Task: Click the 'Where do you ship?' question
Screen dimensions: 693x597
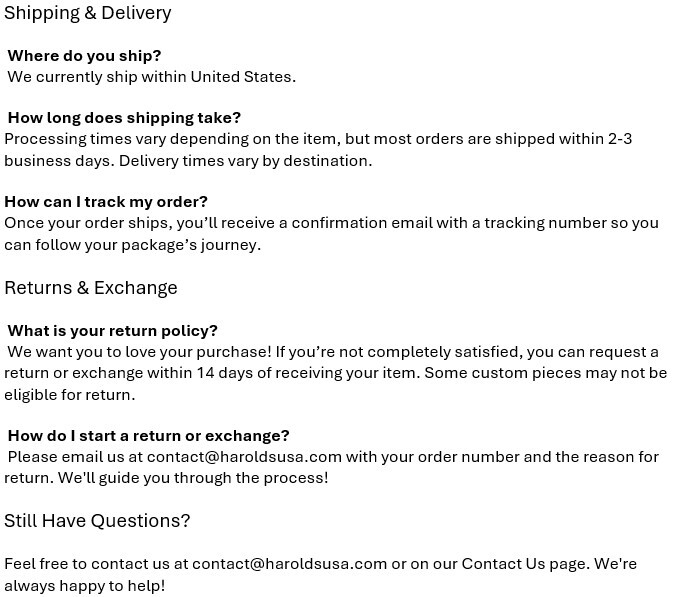Action: pyautogui.click(x=84, y=56)
